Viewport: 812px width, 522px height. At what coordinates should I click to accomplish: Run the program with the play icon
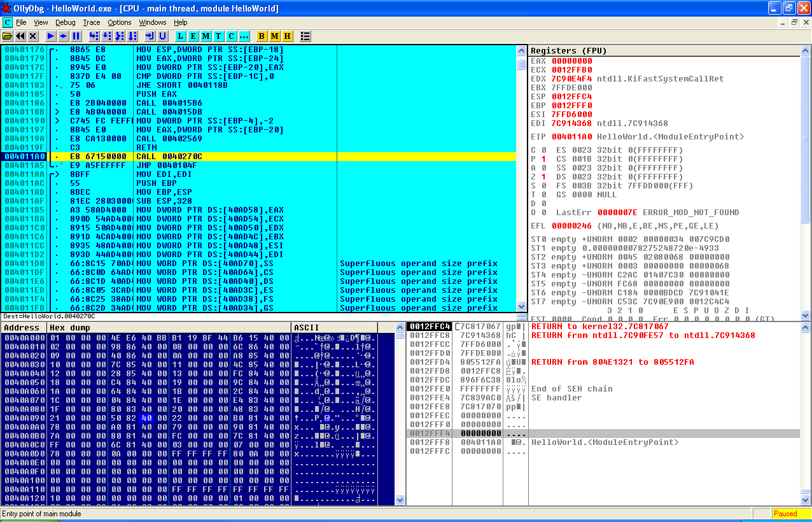pos(51,36)
